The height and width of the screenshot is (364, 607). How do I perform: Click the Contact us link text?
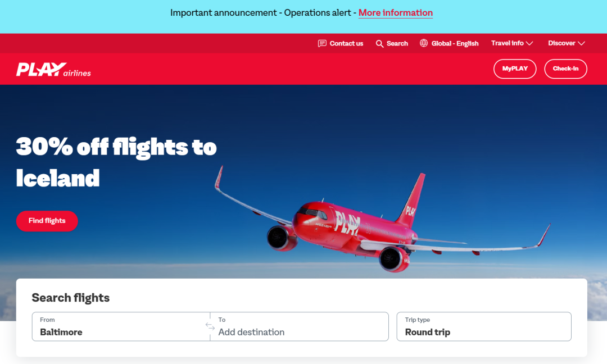[346, 43]
